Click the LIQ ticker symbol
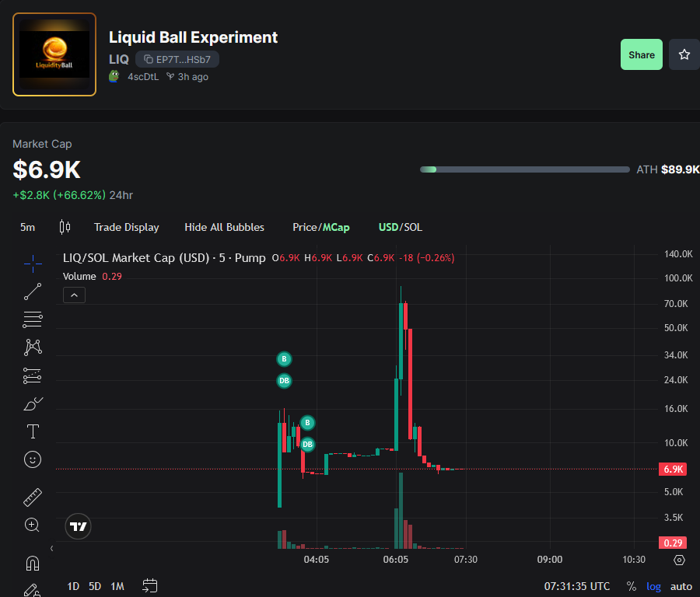Screen dimensions: 700x597 (x=119, y=59)
